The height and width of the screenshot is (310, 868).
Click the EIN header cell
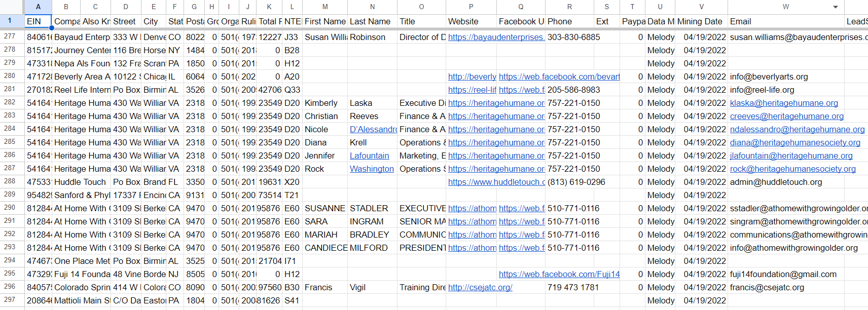(38, 22)
